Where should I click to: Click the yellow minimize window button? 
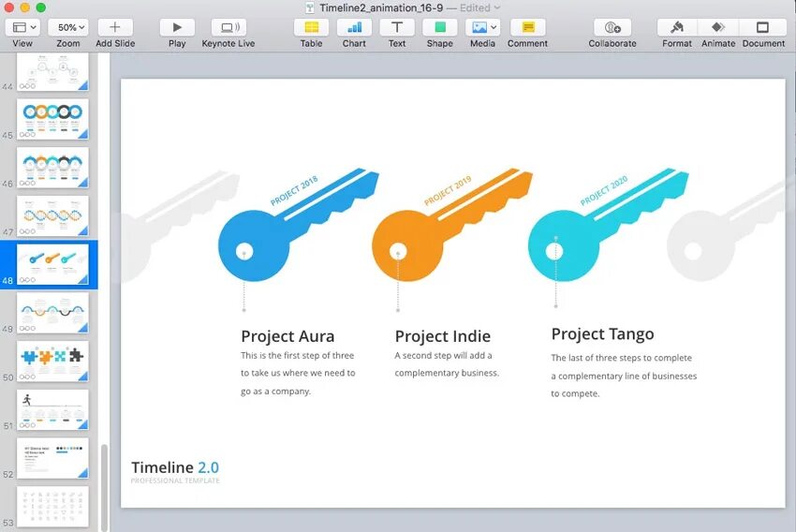tap(25, 7)
